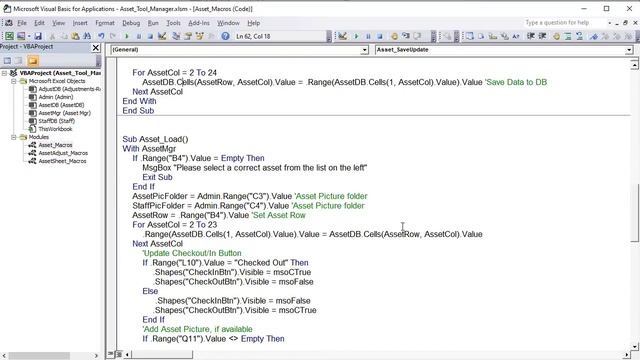The width and height of the screenshot is (640, 360).
Task: Toggle breakpoint using the Edit toolbar hand icon
Action: click(x=556, y=36)
